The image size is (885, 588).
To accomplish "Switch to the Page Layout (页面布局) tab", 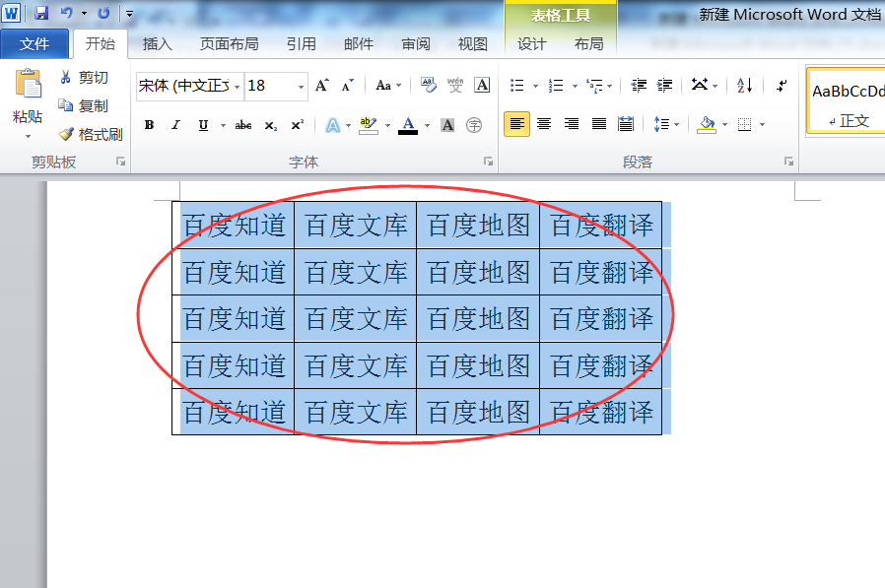I will click(230, 44).
